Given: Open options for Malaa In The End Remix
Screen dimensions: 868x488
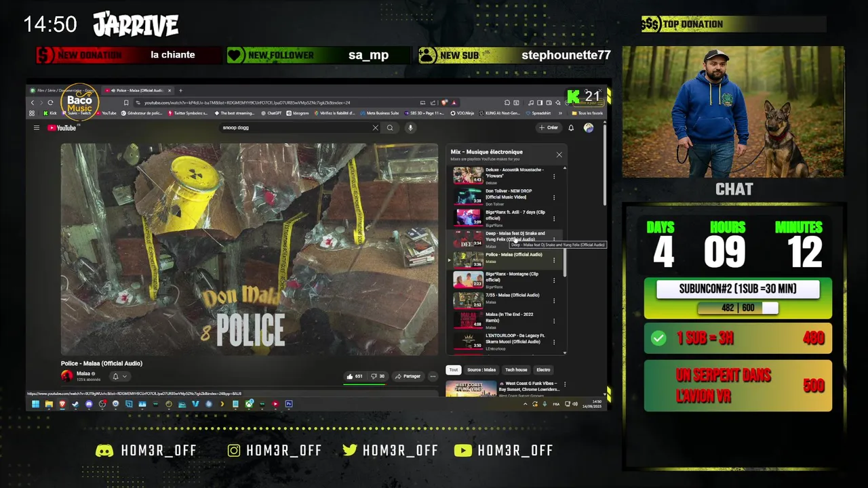Looking at the screenshot, I should tap(554, 321).
